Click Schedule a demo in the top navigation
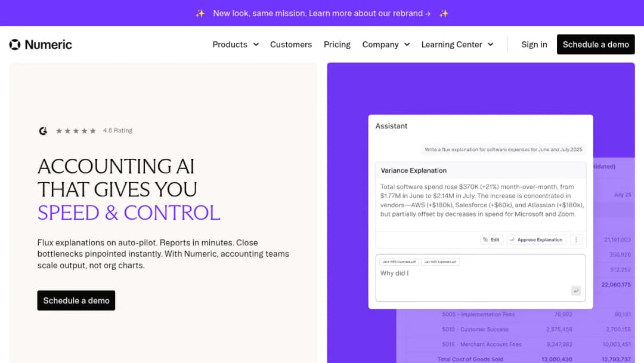This screenshot has height=363, width=644. [x=596, y=44]
